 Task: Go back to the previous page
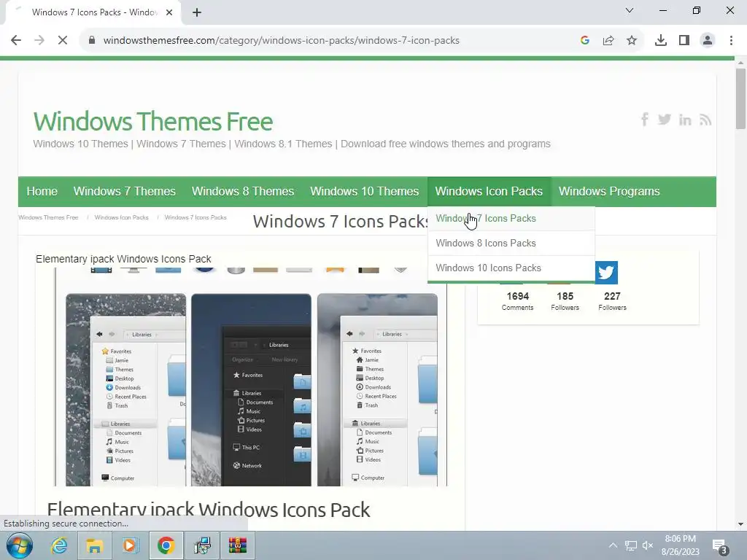click(x=16, y=41)
